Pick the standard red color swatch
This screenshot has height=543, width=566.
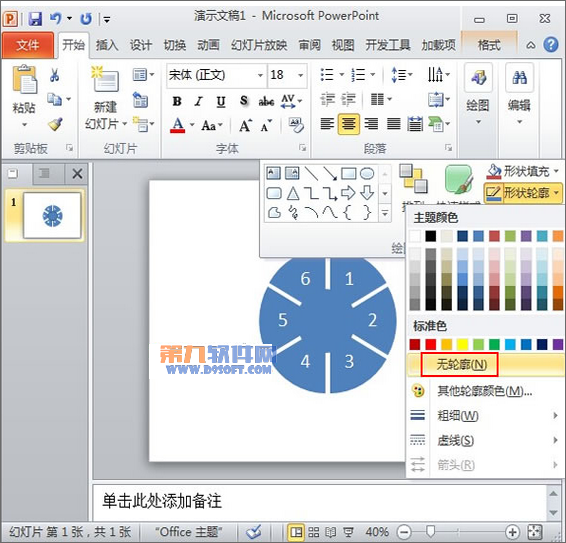(x=431, y=344)
